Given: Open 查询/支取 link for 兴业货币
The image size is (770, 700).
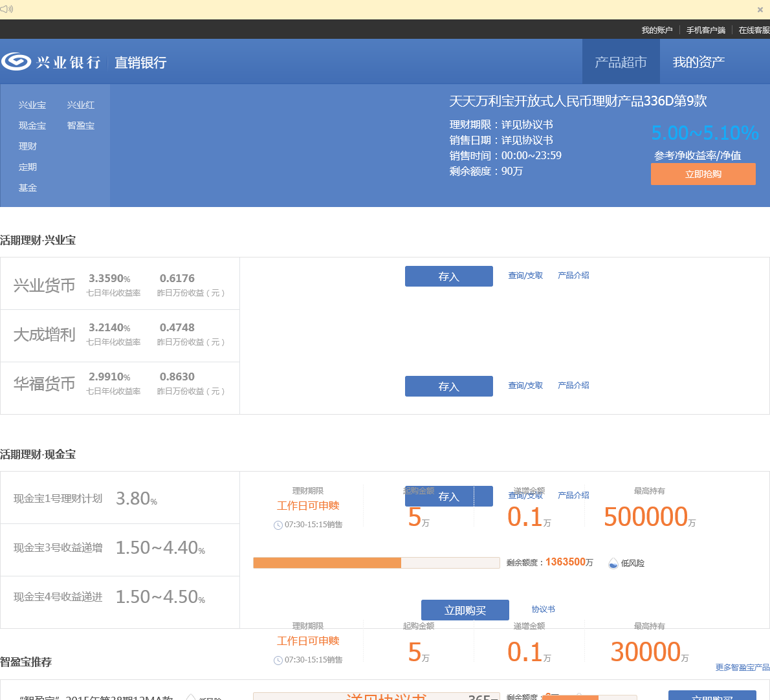Looking at the screenshot, I should pyautogui.click(x=525, y=276).
